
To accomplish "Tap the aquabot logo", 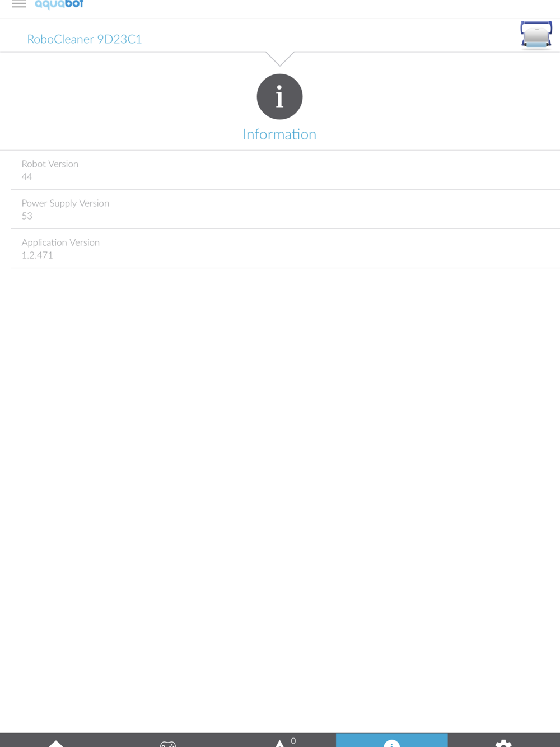I will 59,4.
